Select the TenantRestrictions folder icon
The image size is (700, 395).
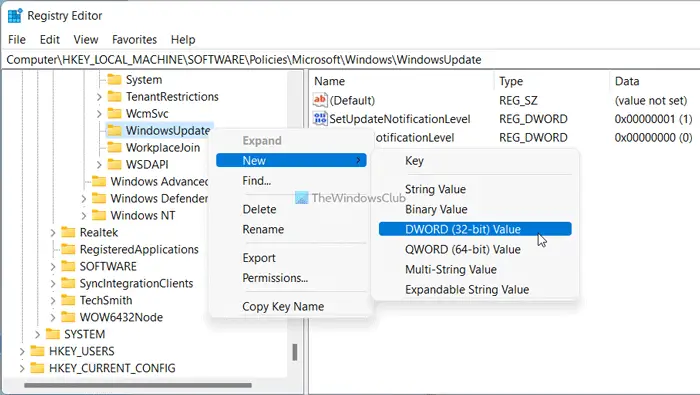pos(114,97)
